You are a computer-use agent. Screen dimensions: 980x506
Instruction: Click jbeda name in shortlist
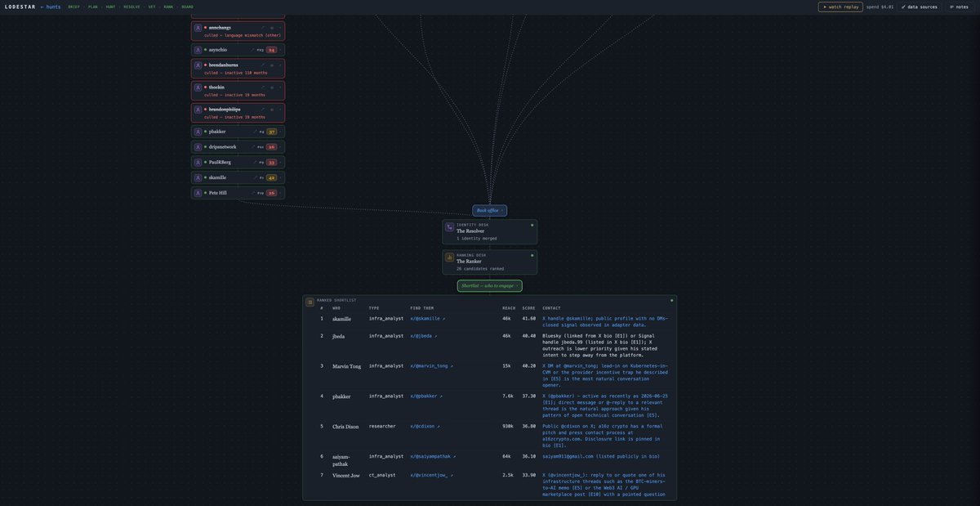coord(339,336)
